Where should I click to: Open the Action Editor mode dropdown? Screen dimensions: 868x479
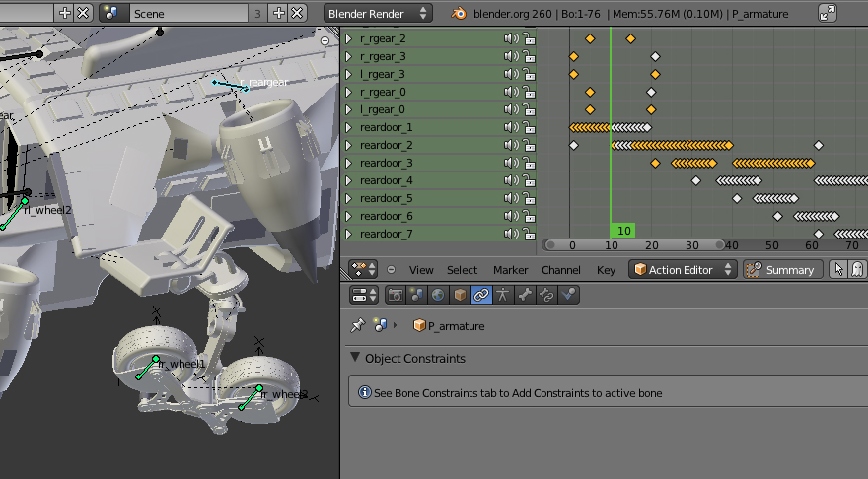coord(683,269)
